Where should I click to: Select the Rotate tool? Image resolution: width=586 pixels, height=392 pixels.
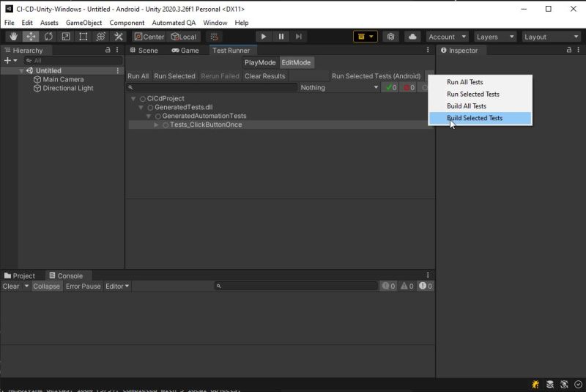[x=48, y=37]
